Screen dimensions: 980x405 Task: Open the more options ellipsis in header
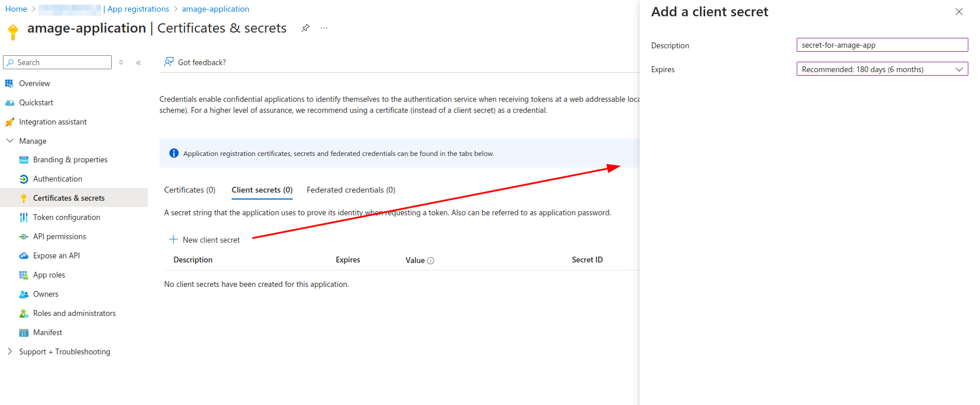324,28
